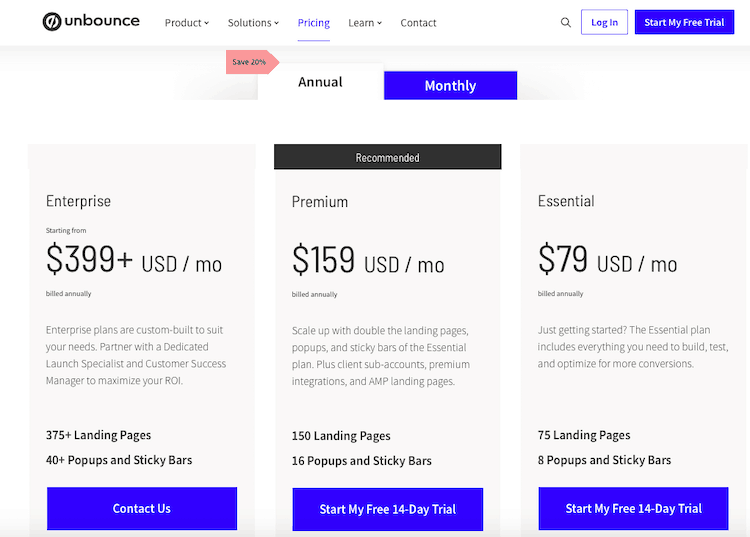Switch billing toggle to Monthly
The image size is (750, 537).
(450, 86)
